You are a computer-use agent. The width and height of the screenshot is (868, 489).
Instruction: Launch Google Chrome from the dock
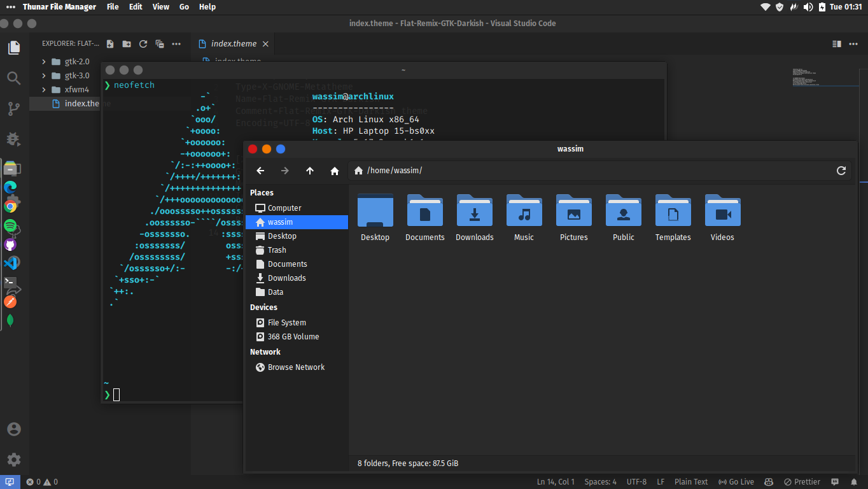pos(11,206)
